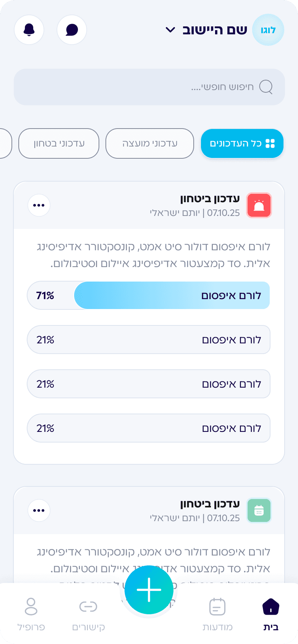Open the notification bell
298x644 pixels.
click(x=29, y=30)
